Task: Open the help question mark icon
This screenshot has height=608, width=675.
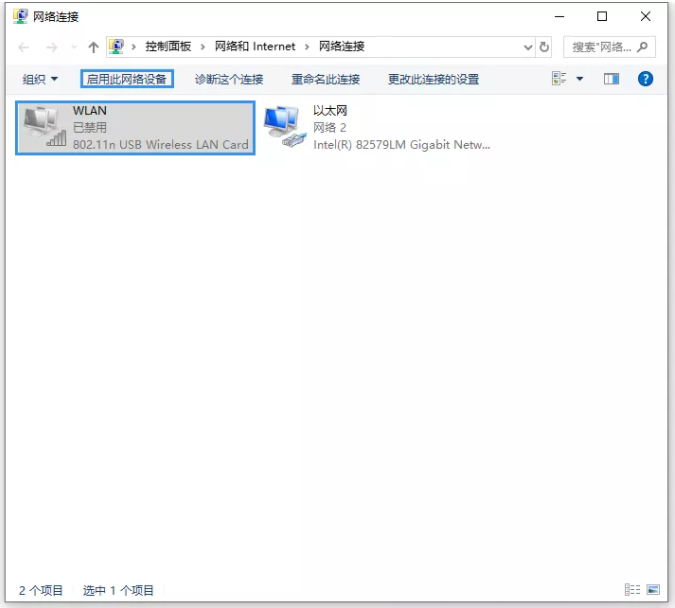Action: click(645, 79)
